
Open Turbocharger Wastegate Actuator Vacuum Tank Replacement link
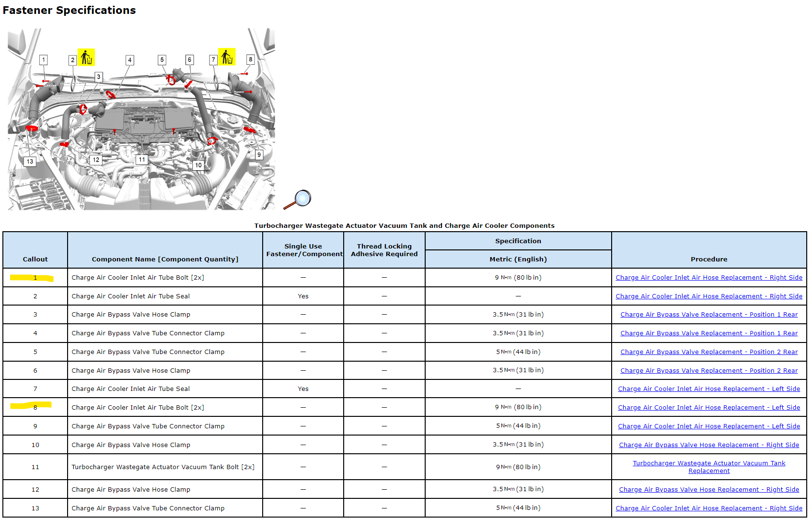coord(708,467)
